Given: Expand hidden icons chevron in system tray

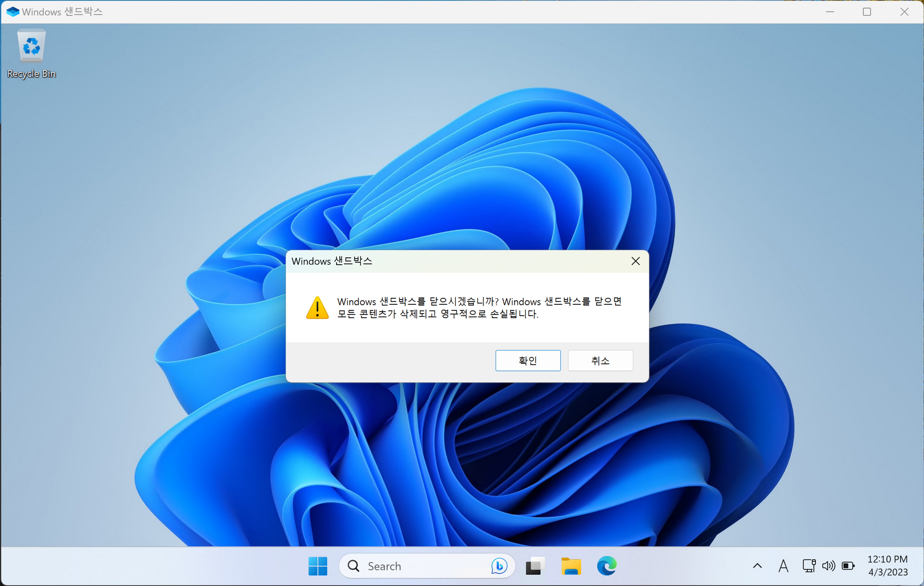Looking at the screenshot, I should pos(757,566).
